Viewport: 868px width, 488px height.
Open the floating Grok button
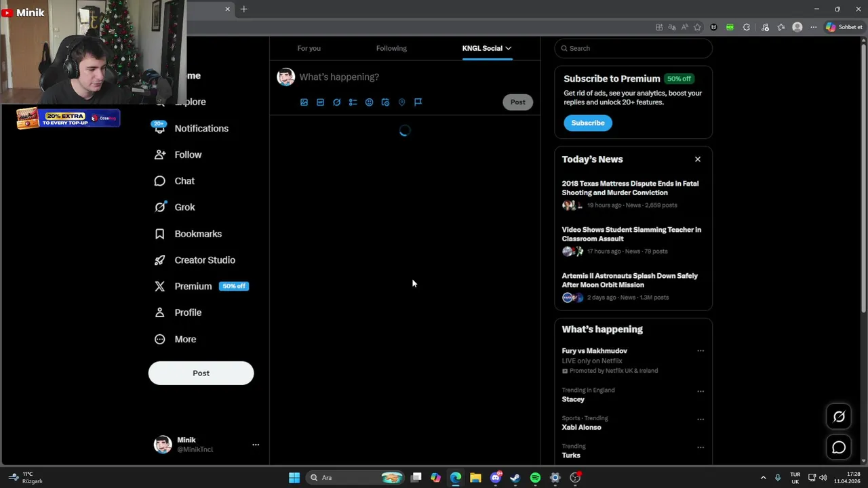(x=839, y=417)
